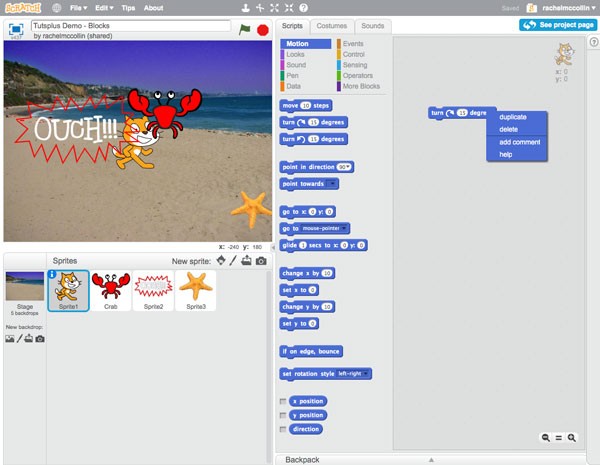Viewport: 600px width, 465px height.
Task: Enable the x position checkbox
Action: point(283,401)
